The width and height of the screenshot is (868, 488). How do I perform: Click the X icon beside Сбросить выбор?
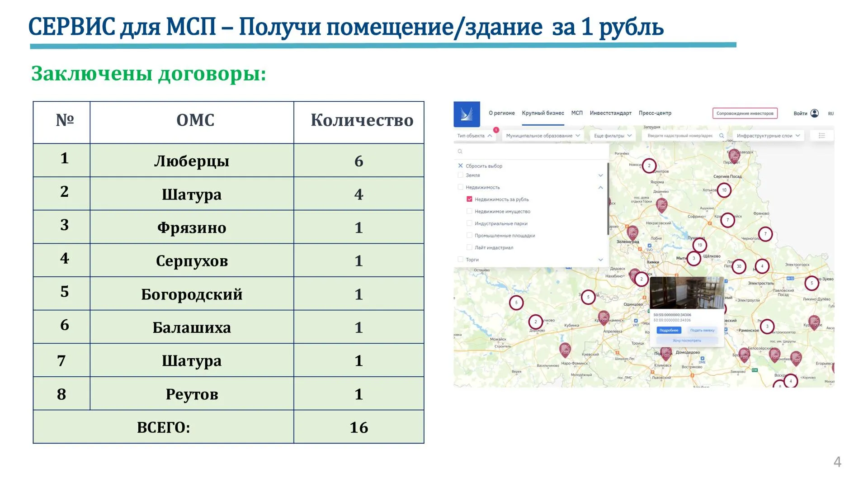tap(460, 166)
